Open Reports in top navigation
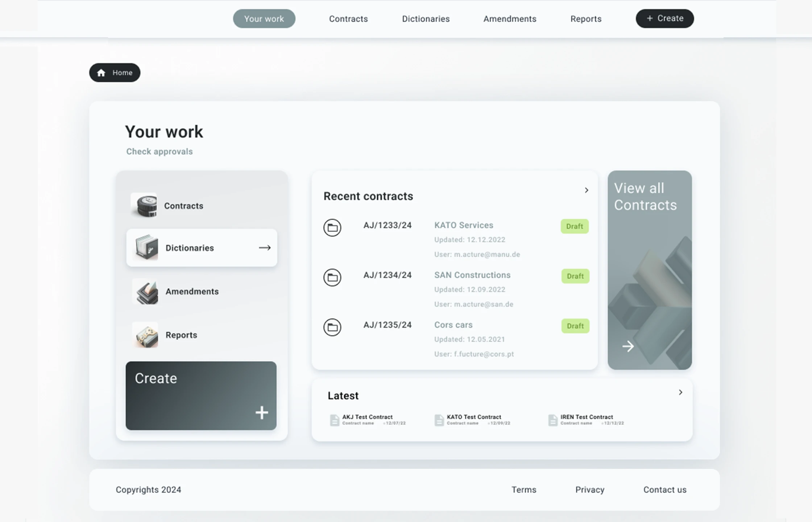Screen dimensions: 812x522 pos(586,19)
